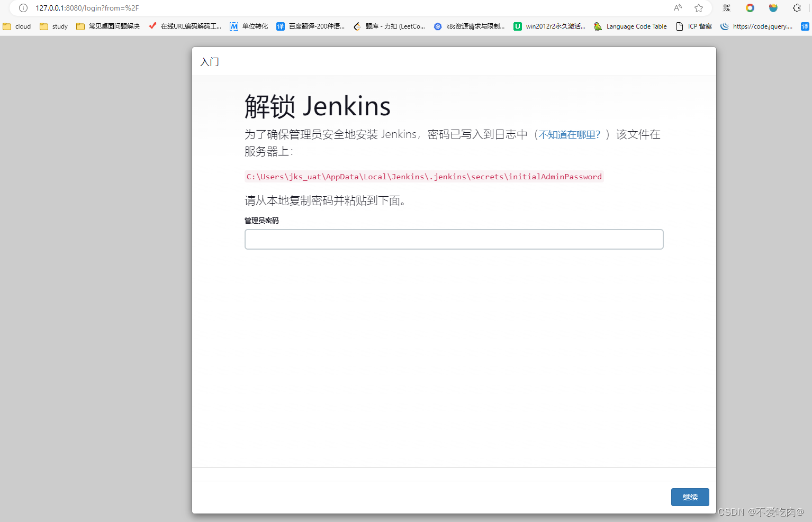Open the colorful circle extension icon
The width and height of the screenshot is (812, 522).
coord(750,8)
